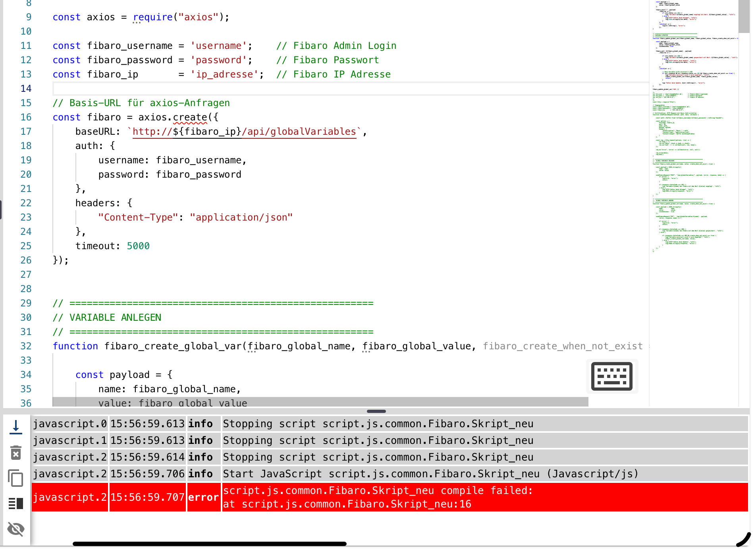Click the 'ip_adresse' string value
Viewport: 756px width, 552px height.
click(x=224, y=74)
